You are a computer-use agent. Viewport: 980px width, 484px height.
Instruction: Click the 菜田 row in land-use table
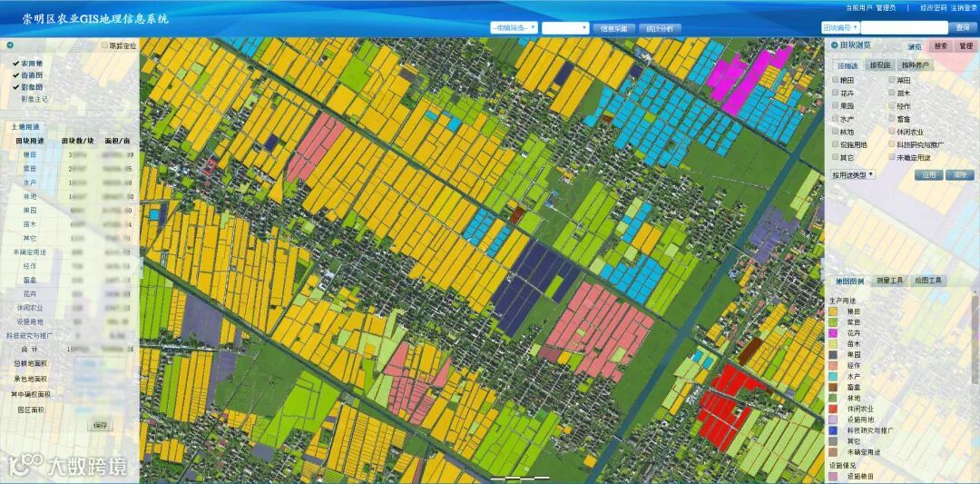(70, 169)
